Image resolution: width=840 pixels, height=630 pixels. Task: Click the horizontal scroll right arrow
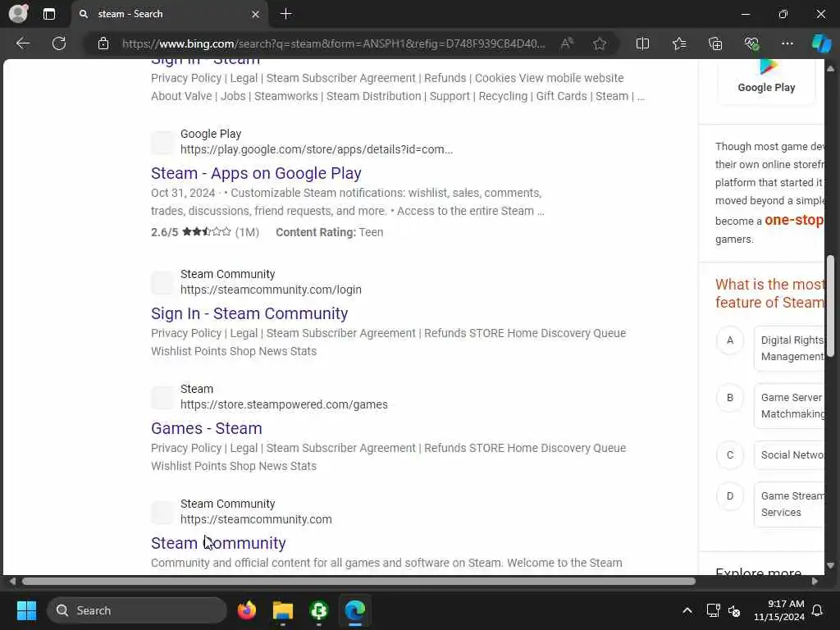(x=815, y=582)
